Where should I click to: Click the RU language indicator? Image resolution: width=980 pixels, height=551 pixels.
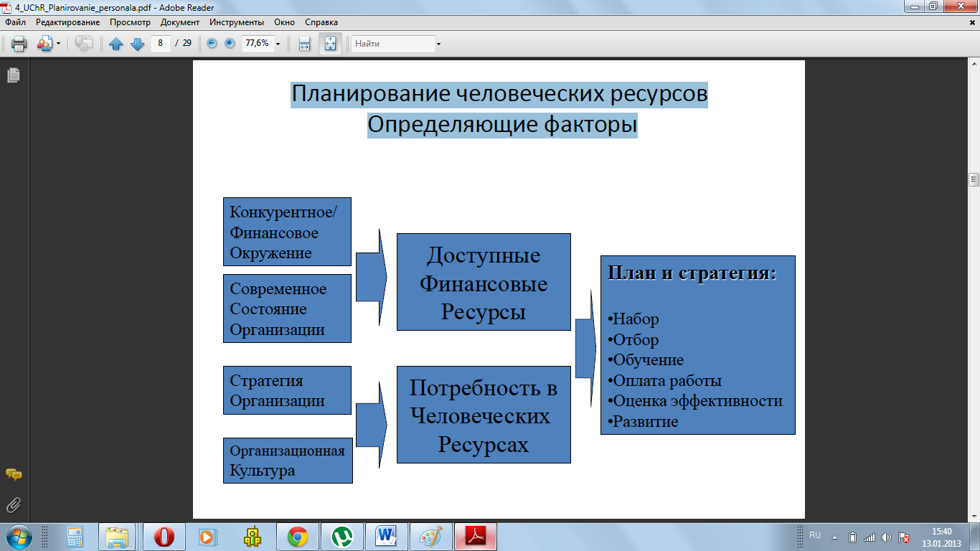(x=815, y=535)
